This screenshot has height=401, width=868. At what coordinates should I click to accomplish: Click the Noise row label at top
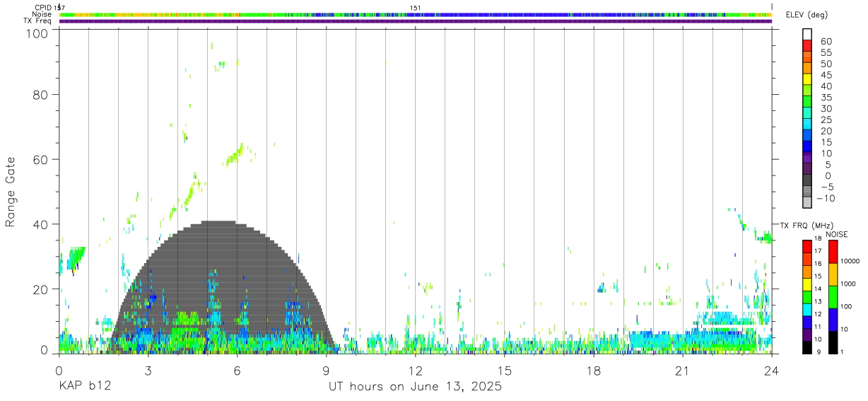point(42,14)
